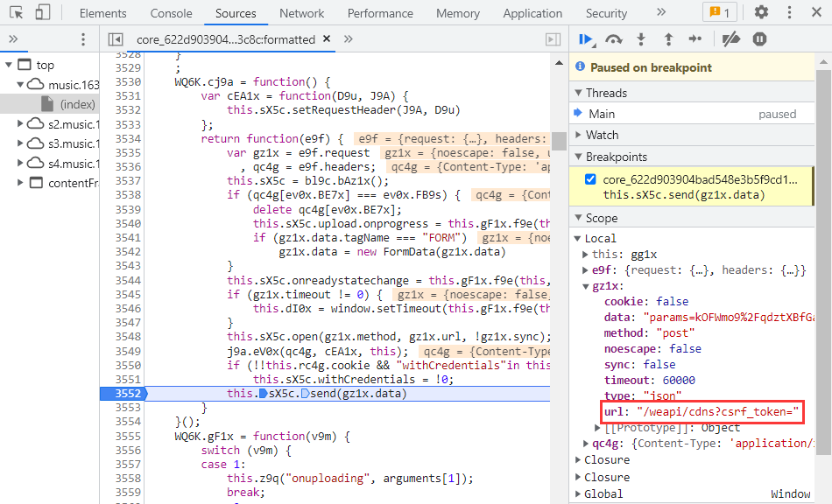Select the (index) file in tree
The image size is (832, 504).
pos(77,104)
